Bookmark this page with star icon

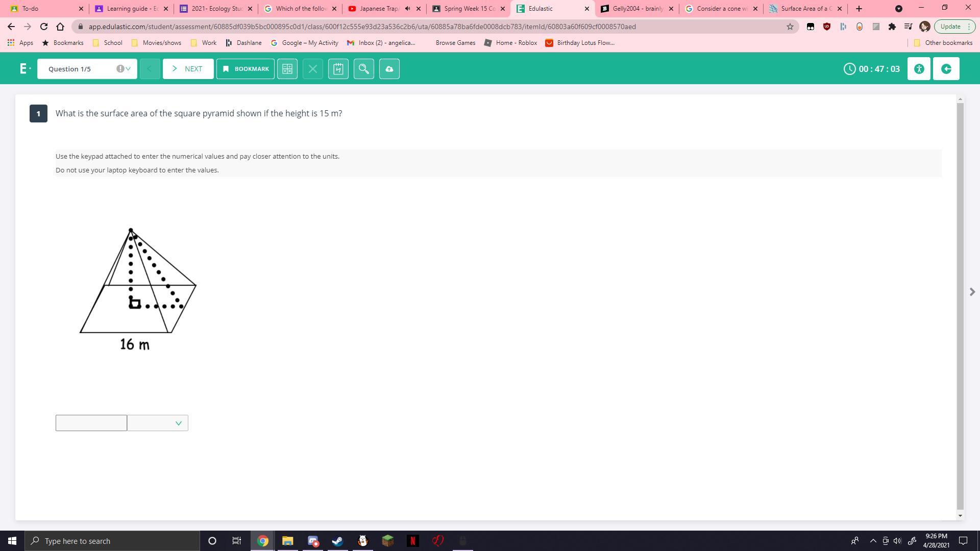point(790,27)
